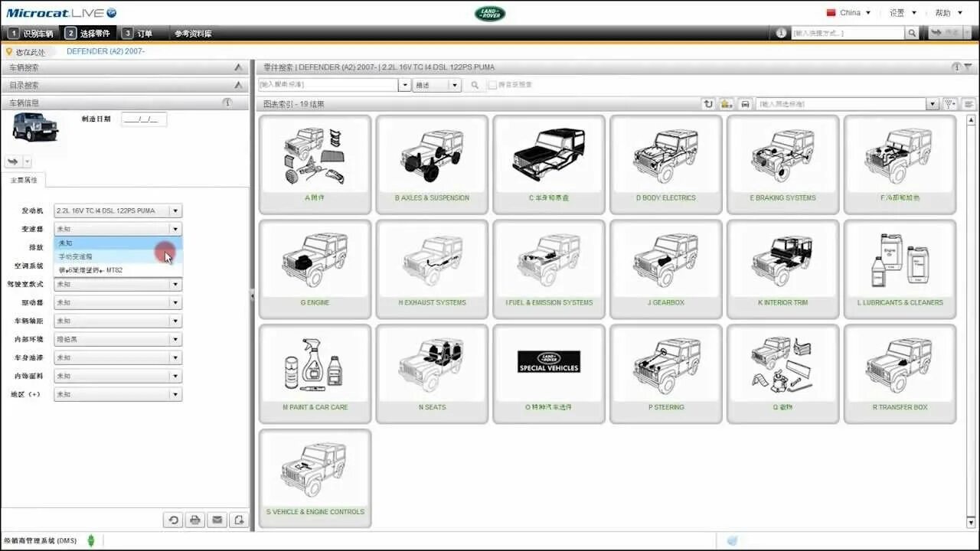Screen dimensions: 980x551
Task: Go to step 1 识别车辆 tab
Action: (31, 33)
